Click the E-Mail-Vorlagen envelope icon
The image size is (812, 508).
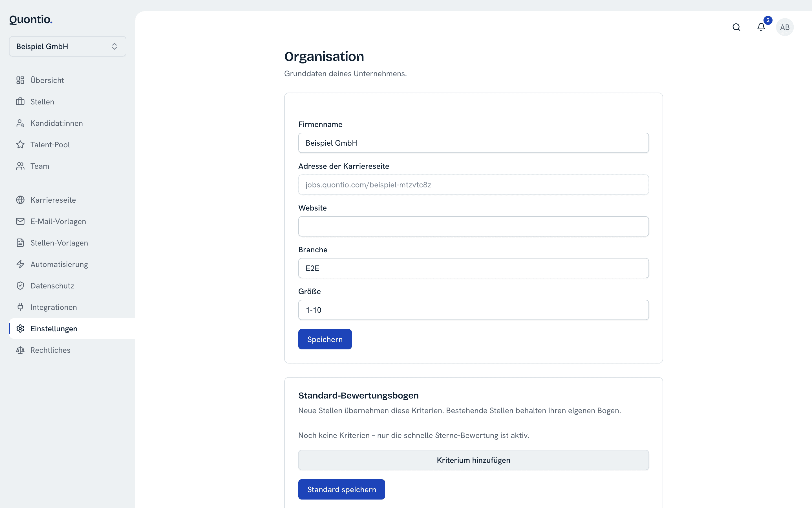click(x=20, y=222)
